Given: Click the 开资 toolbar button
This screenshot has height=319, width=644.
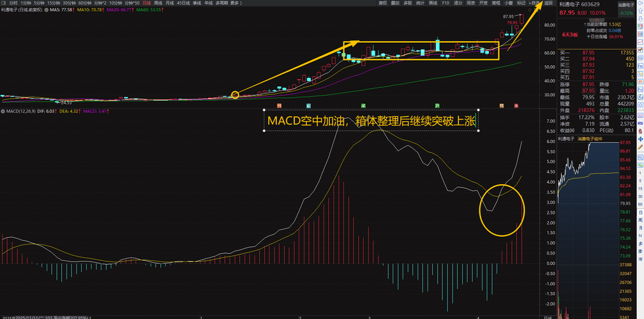Looking at the screenshot, I should click(483, 3).
